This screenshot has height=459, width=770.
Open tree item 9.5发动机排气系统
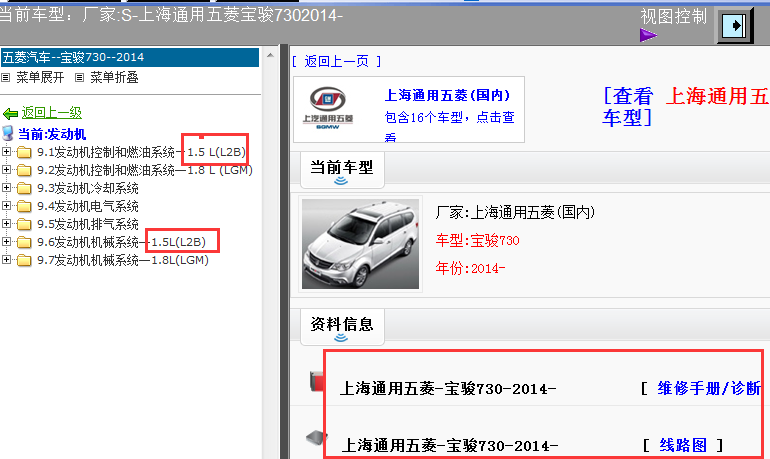88,224
